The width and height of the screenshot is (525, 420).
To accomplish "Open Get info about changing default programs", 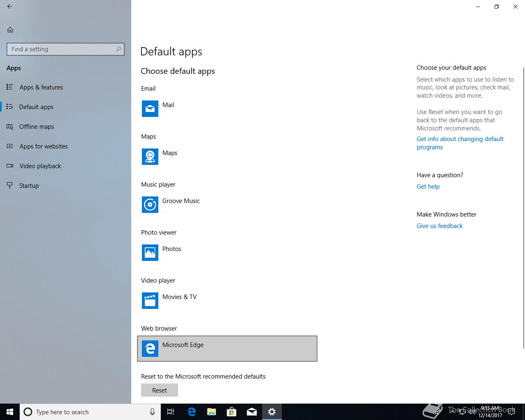I will [x=460, y=143].
